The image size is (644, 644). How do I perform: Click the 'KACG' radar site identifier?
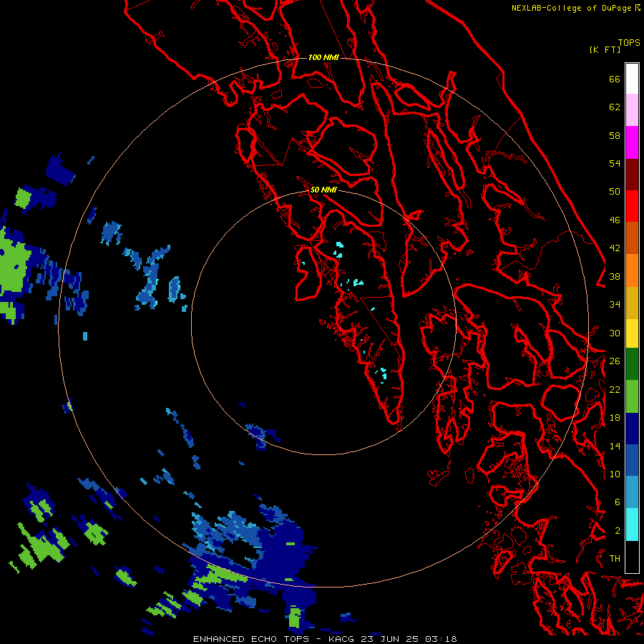[x=341, y=639]
